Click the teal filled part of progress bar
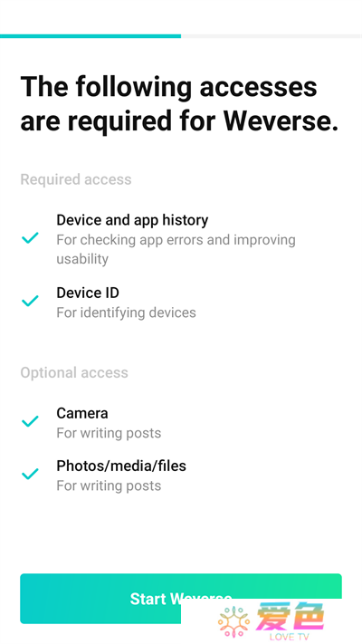Image resolution: width=362 pixels, height=644 pixels. point(90,36)
